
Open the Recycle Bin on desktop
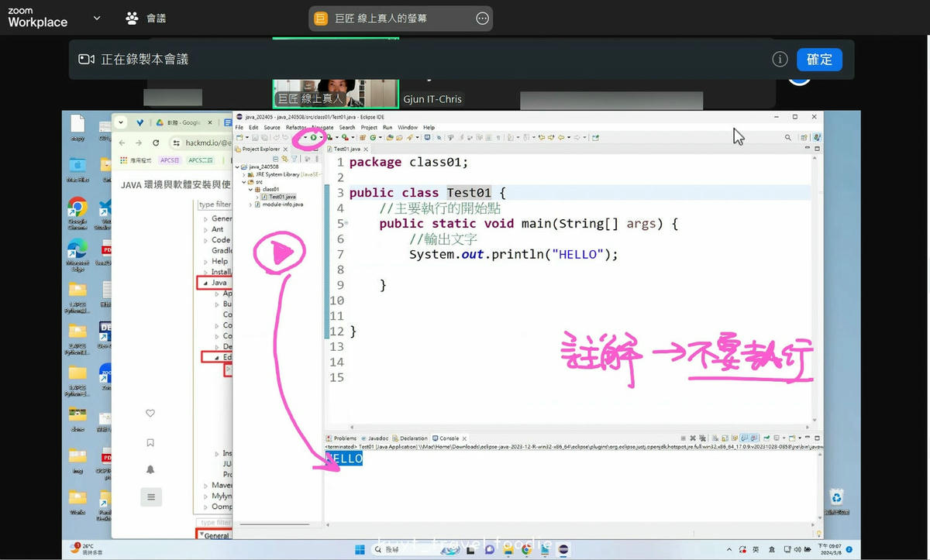[x=835, y=502]
